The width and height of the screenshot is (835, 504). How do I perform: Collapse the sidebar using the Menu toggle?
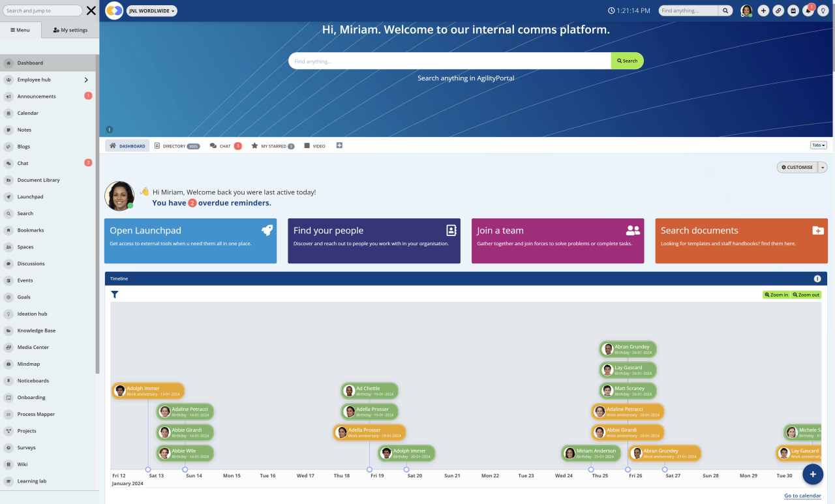[20, 29]
